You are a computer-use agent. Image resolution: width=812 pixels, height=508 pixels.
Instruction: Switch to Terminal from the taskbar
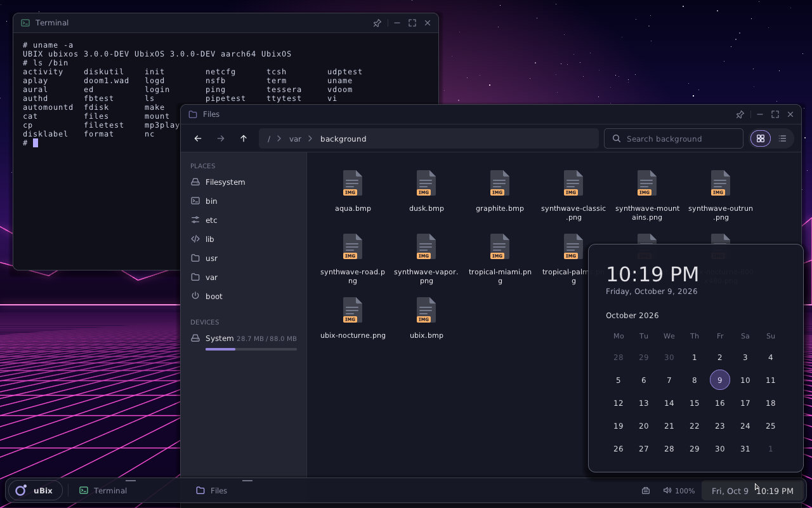pyautogui.click(x=131, y=490)
